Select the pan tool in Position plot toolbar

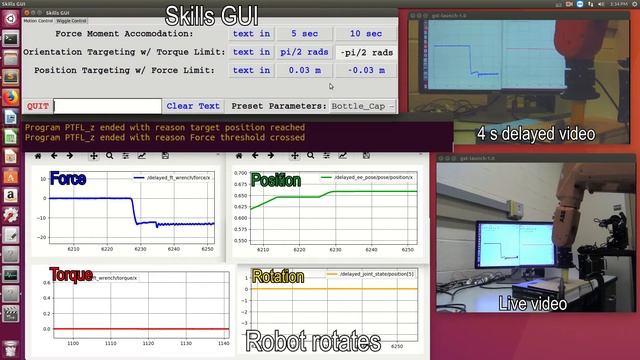pos(295,156)
